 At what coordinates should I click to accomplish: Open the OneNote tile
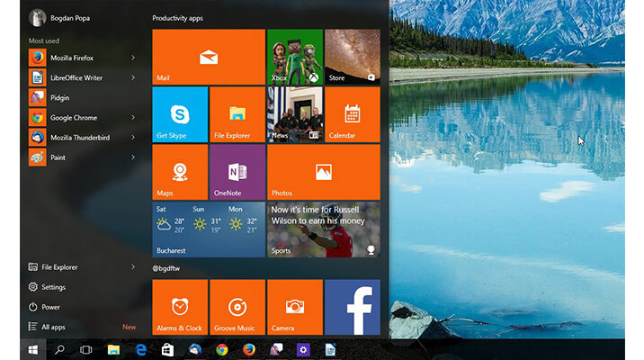(x=237, y=172)
